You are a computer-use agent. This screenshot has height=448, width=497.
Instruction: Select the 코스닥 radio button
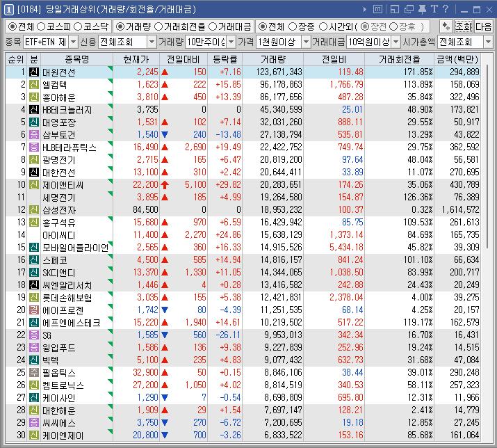[78, 26]
